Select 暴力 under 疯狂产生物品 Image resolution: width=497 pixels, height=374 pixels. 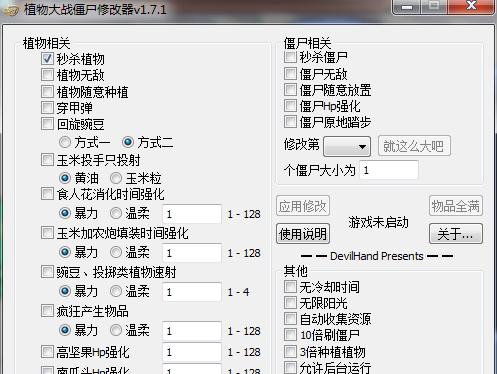pos(65,330)
